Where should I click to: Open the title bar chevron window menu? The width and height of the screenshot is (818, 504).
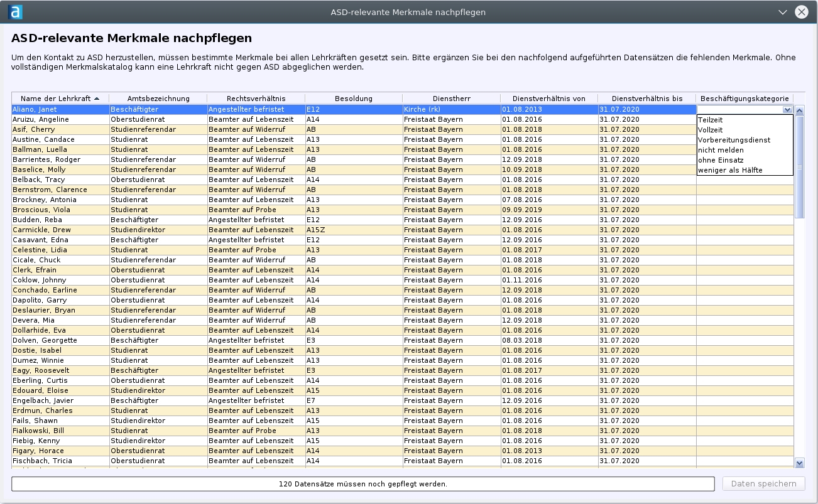click(x=783, y=12)
